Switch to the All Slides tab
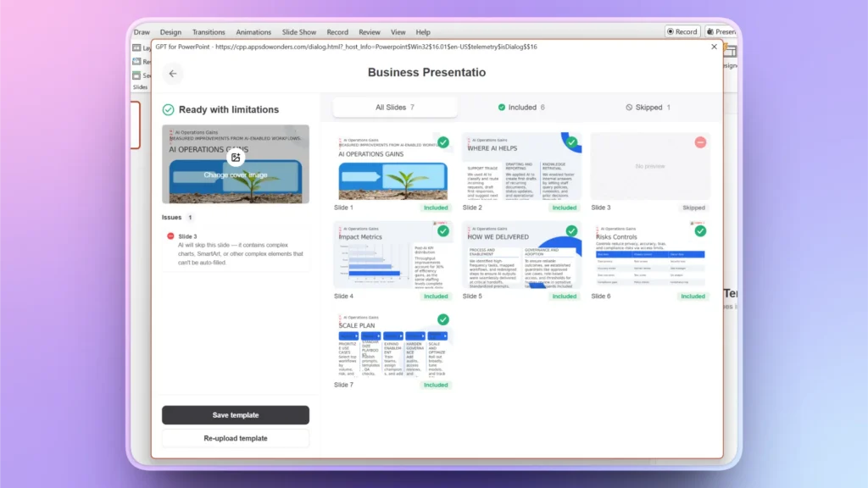868x488 pixels. coord(395,108)
